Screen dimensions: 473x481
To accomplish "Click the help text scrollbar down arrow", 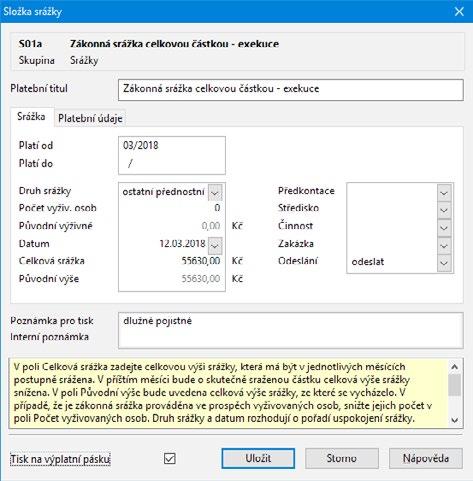I will 455,420.
